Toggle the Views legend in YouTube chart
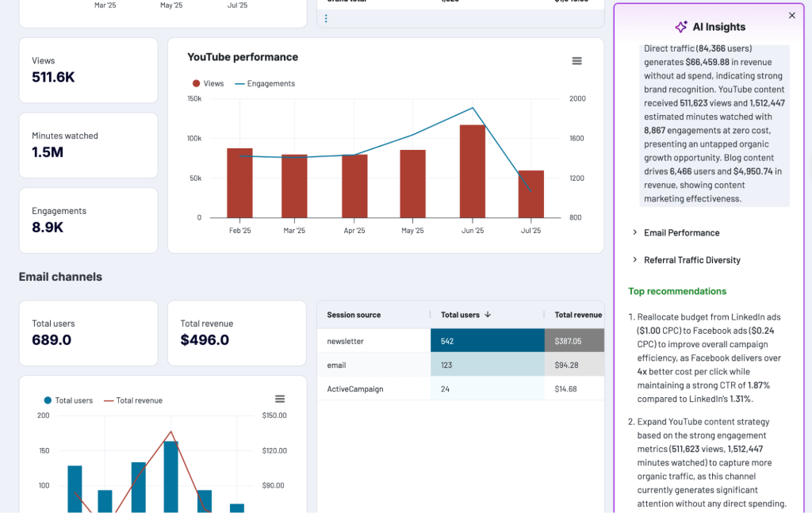Screen dimensions: 812x513 point(209,83)
